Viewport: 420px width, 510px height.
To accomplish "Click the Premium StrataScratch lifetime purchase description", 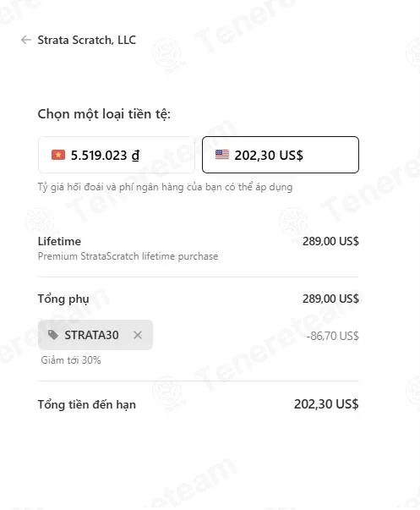I will tap(128, 256).
